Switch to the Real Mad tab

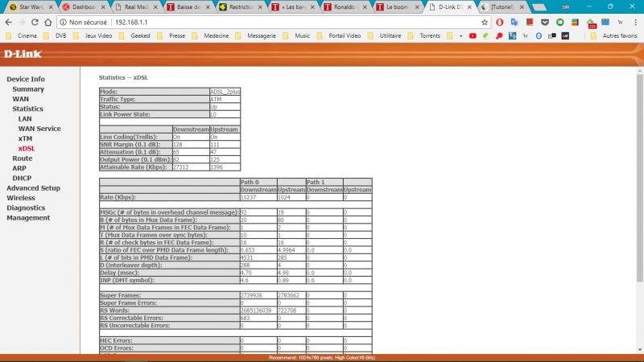[136, 7]
